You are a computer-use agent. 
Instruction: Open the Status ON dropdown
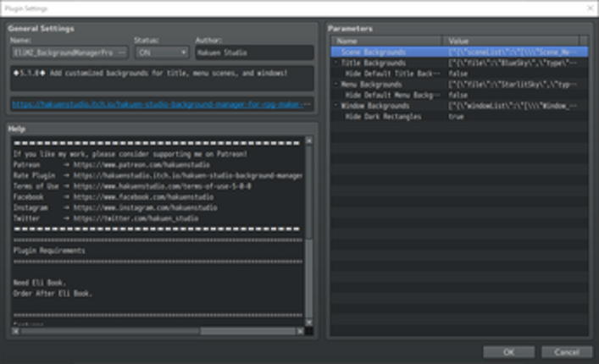click(162, 52)
